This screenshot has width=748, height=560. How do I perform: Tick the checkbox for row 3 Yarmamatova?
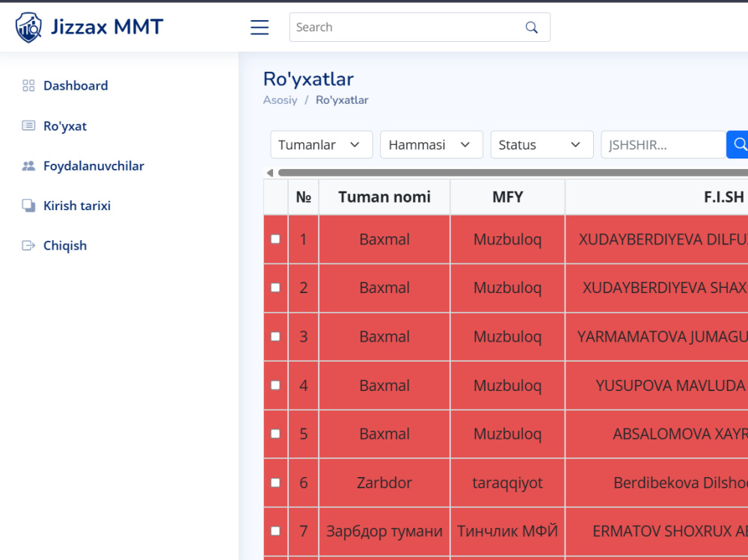coord(276,336)
